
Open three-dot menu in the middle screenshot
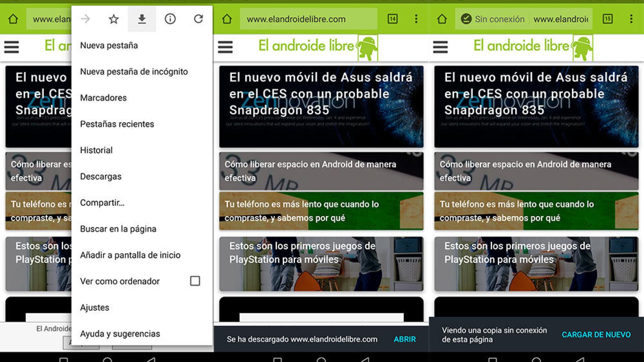(x=416, y=19)
